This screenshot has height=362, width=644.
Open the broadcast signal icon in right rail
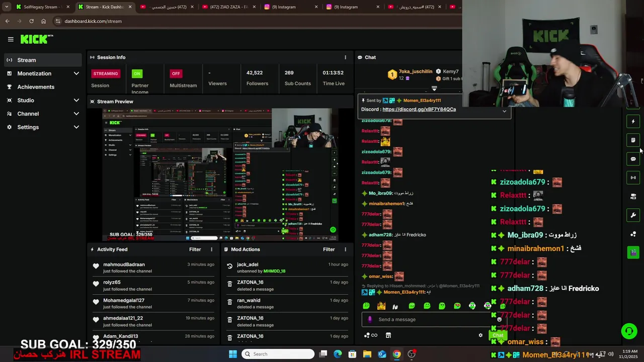633,177
